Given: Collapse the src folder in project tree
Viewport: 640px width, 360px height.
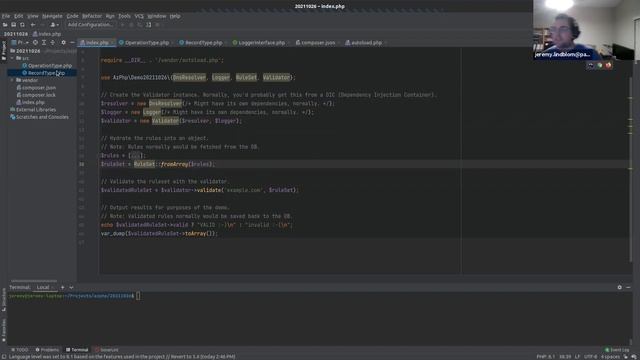Looking at the screenshot, I should [x=12, y=58].
